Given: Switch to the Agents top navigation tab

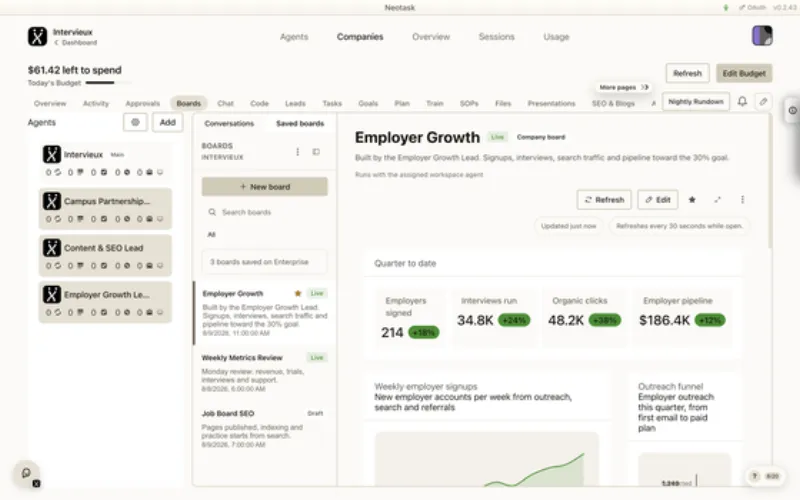Looking at the screenshot, I should coord(294,37).
